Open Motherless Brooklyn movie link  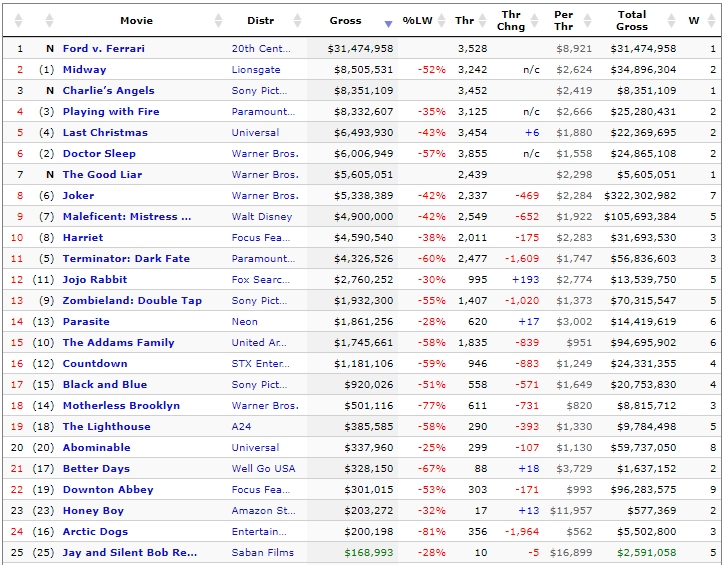click(x=121, y=406)
